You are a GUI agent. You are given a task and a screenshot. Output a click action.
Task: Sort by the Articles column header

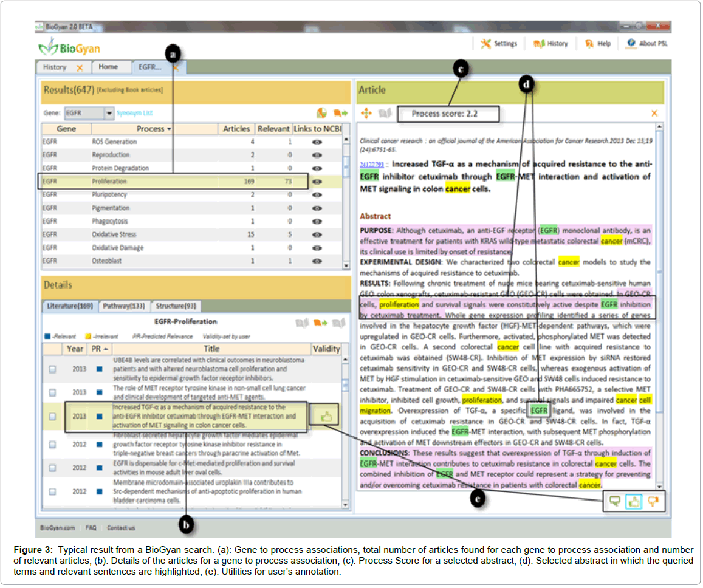pyautogui.click(x=236, y=129)
